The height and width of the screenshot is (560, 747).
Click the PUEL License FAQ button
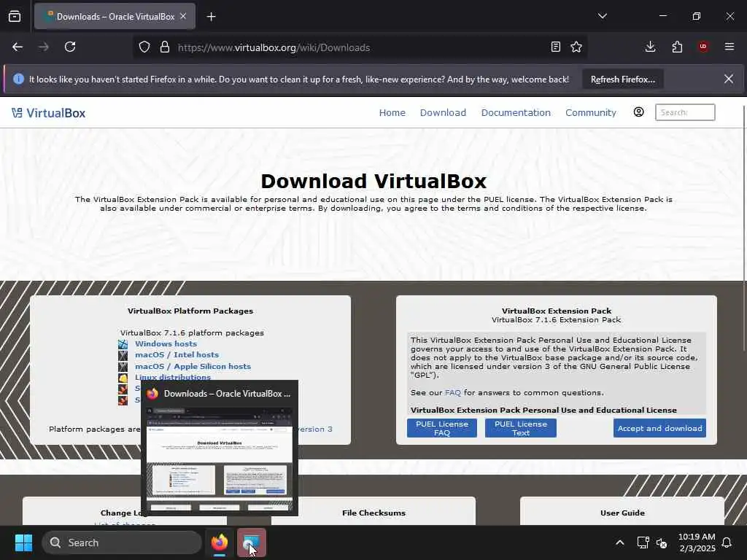point(441,428)
